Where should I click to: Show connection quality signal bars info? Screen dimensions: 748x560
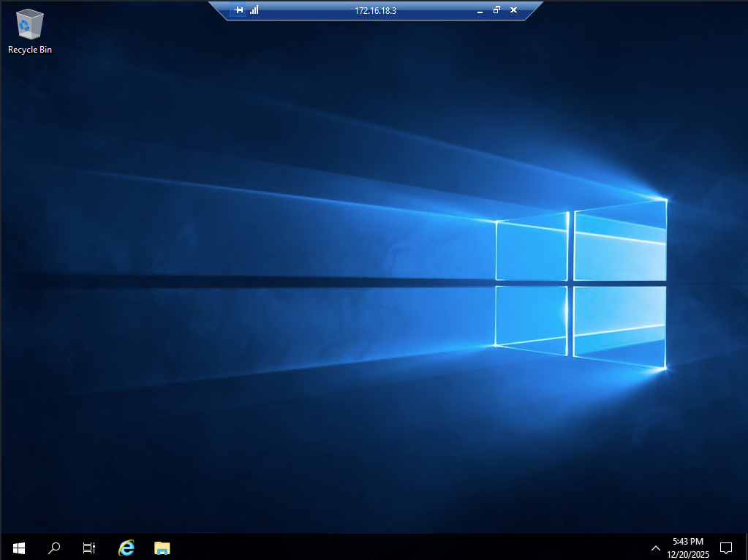click(x=254, y=10)
